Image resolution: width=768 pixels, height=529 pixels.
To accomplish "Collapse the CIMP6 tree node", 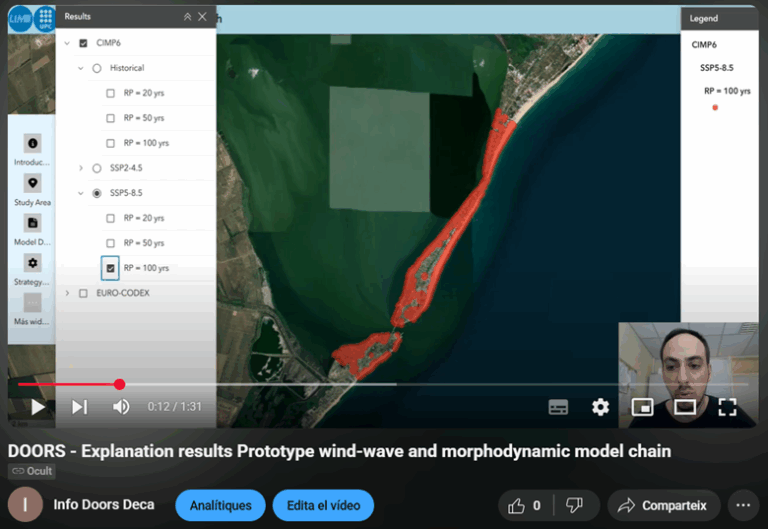I will 67,42.
